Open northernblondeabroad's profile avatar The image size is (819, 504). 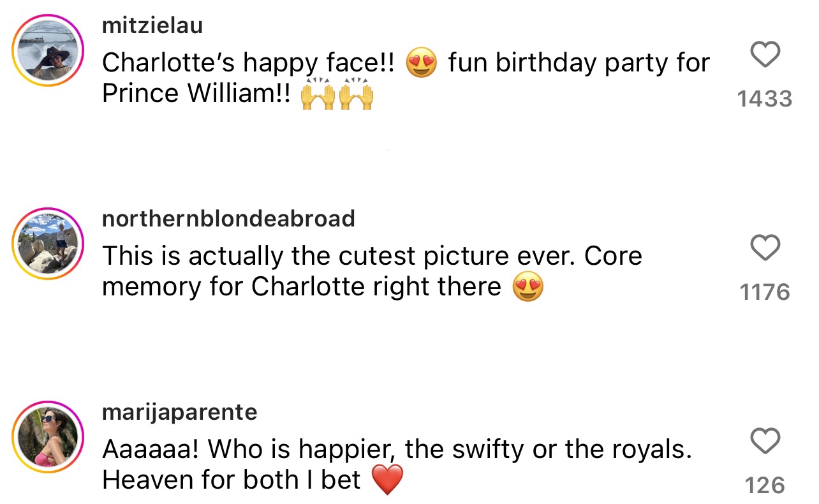point(48,243)
